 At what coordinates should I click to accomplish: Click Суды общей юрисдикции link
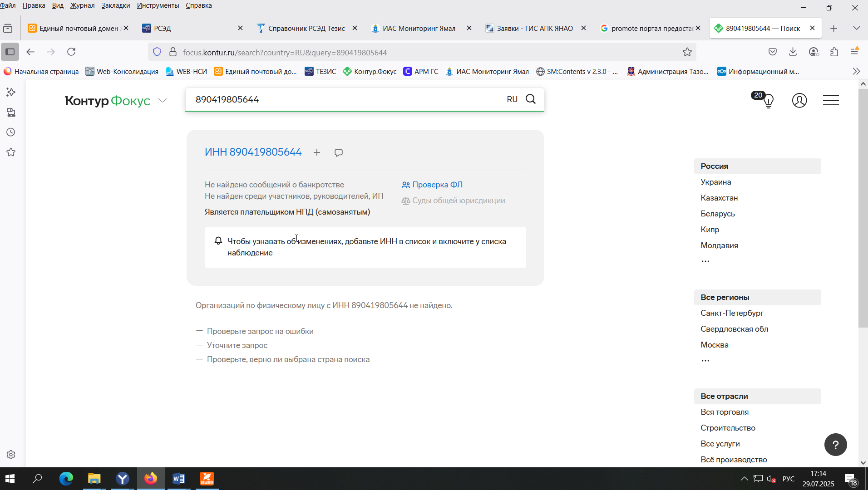tap(453, 201)
